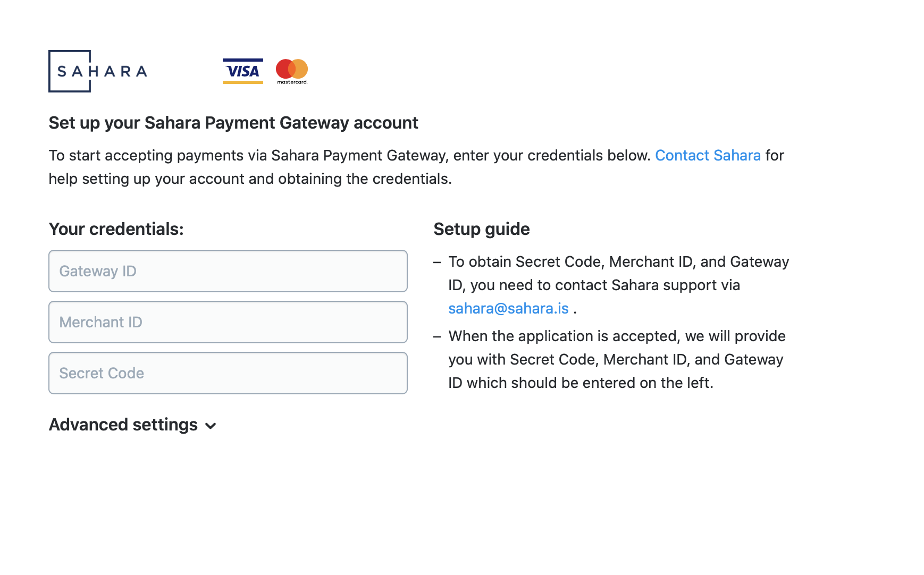Click the "Set up your Sahara Payment Gateway account" heading
Image resolution: width=924 pixels, height=575 pixels.
coord(233,123)
